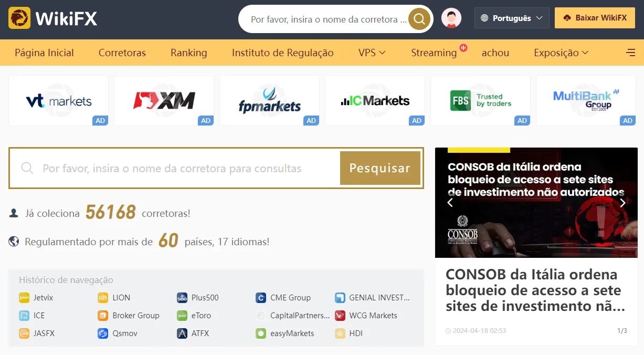This screenshot has width=644, height=355.
Task: Click the ICE broker icon
Action: 24,316
